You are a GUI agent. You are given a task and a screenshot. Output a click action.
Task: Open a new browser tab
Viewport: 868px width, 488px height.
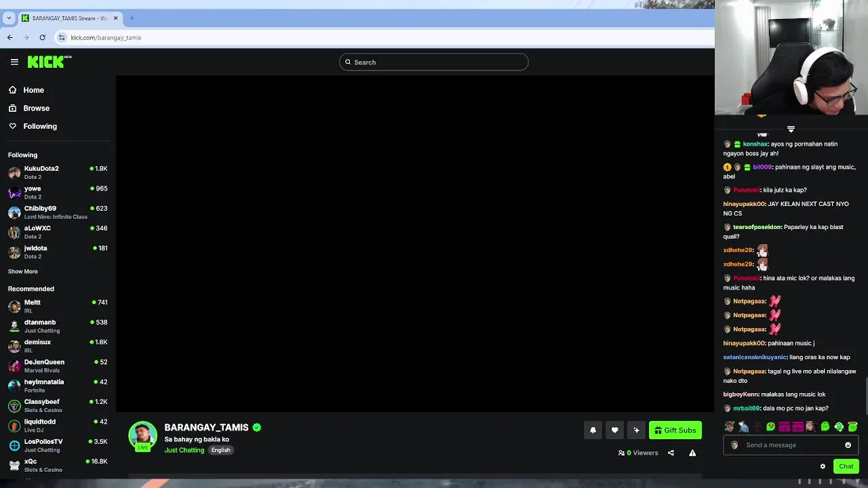click(132, 18)
